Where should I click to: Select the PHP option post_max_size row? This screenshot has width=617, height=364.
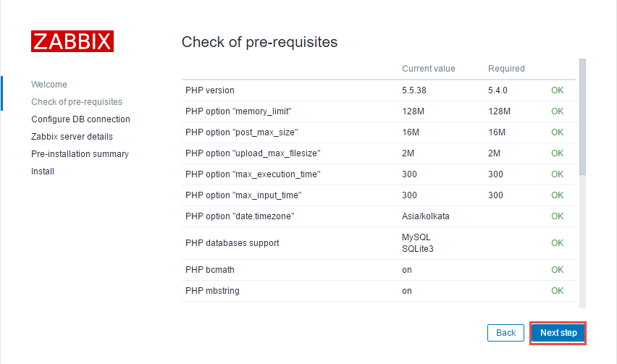pyautogui.click(x=379, y=132)
